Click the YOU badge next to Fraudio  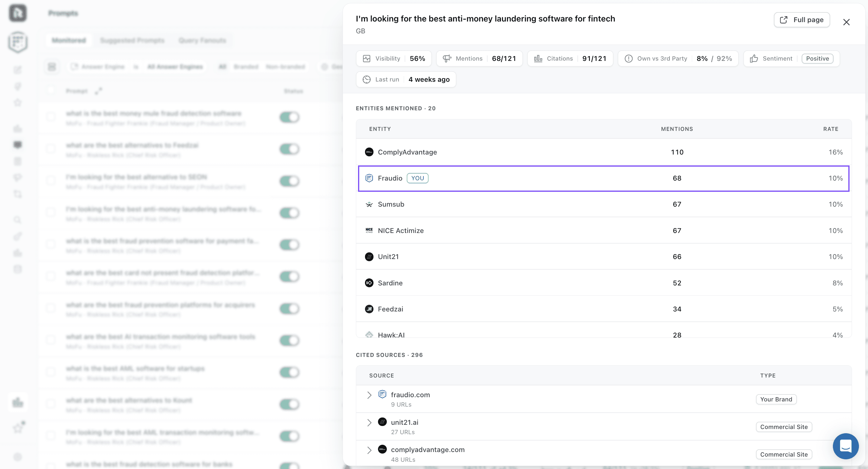417,178
